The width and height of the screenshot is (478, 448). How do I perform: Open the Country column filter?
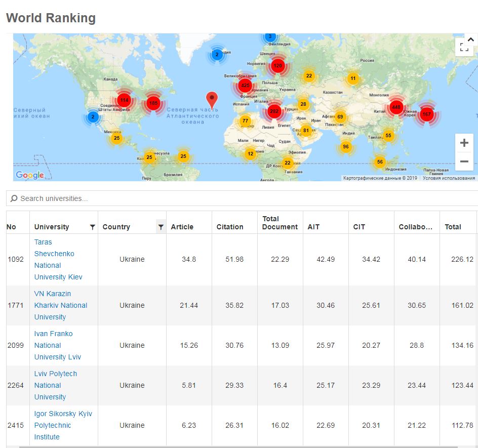(x=161, y=227)
